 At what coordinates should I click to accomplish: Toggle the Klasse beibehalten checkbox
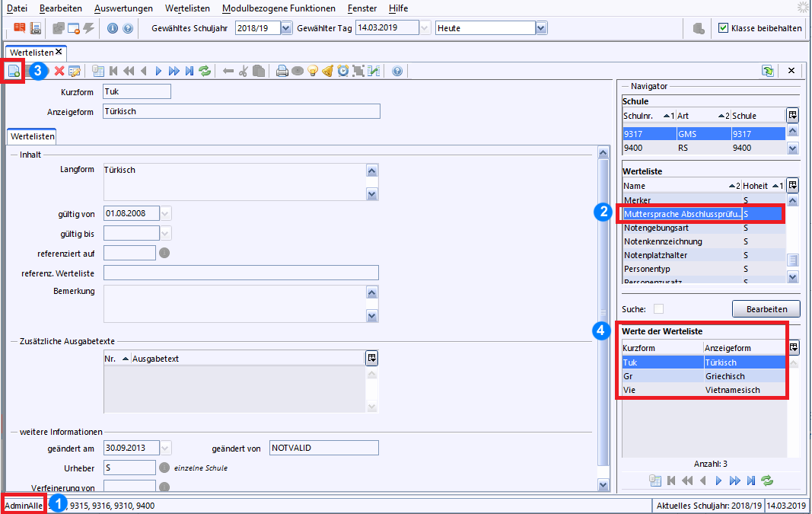pos(724,28)
